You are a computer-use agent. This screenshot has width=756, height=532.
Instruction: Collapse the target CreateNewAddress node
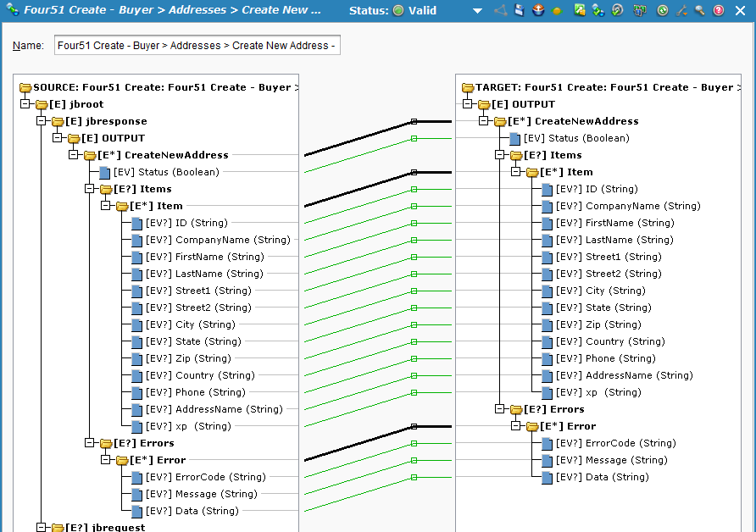click(484, 121)
